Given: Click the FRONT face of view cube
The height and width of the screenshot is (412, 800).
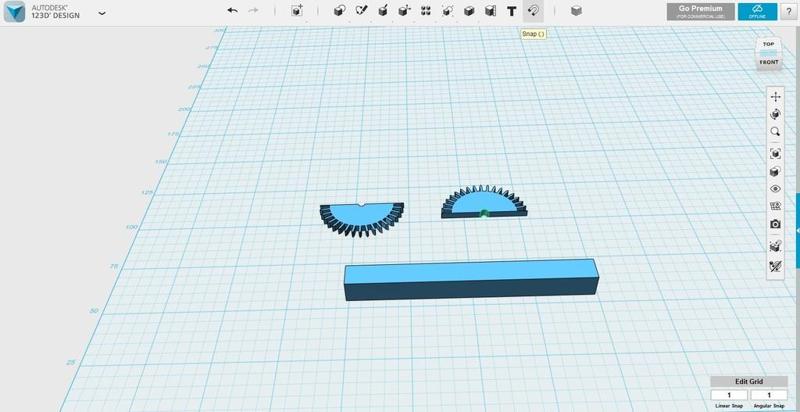Looking at the screenshot, I should 769,62.
